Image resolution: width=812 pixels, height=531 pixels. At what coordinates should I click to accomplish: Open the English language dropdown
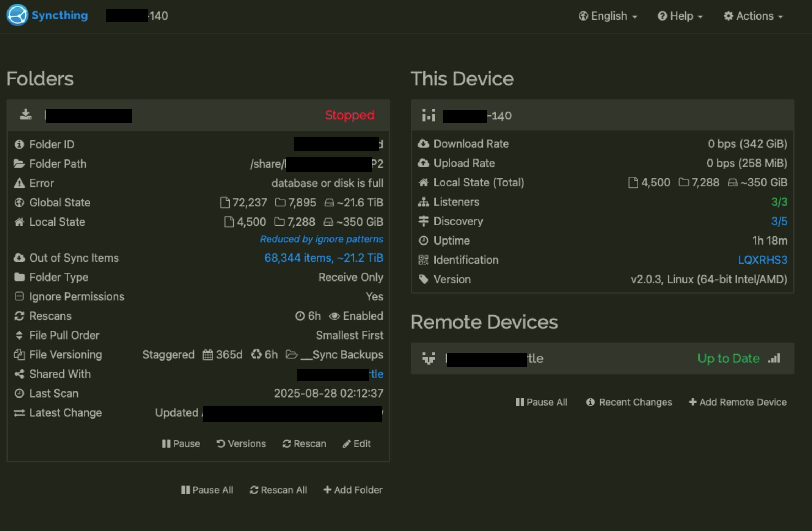(x=608, y=16)
